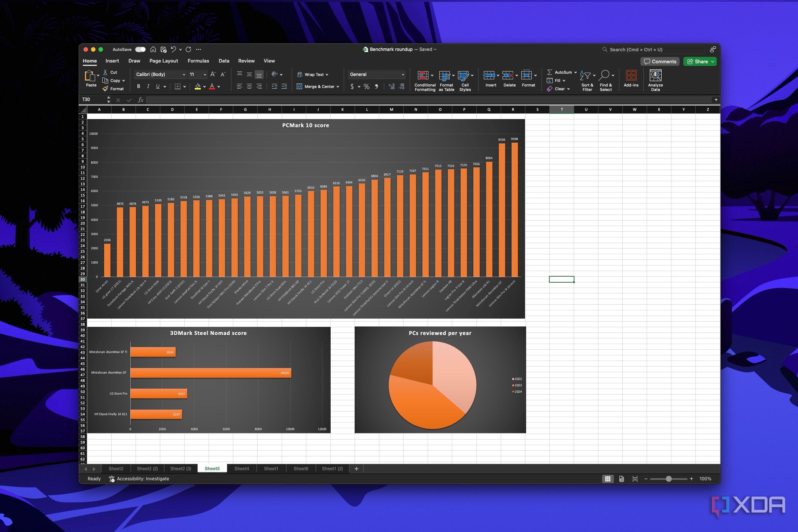Select the Format painter brush
Viewport: 798px width, 532px height.
[x=106, y=89]
